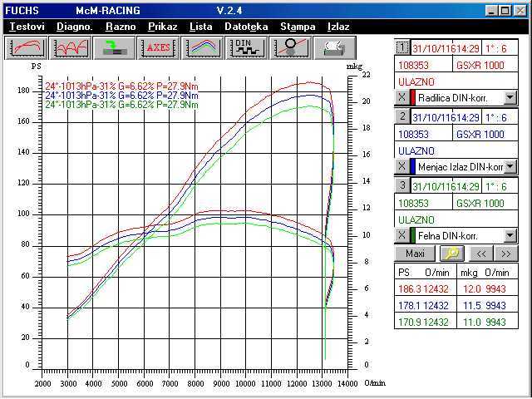The image size is (532, 399).
Task: Click the single power curve toolbar icon
Action: [x=27, y=47]
